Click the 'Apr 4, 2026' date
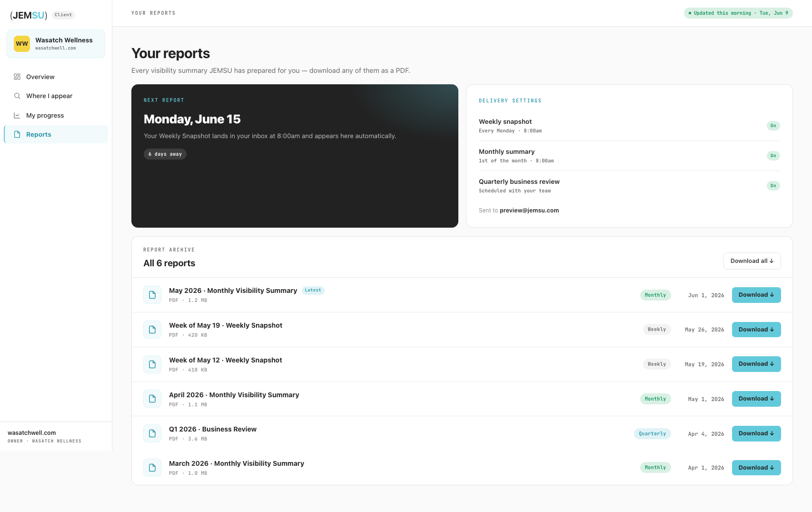812x512 pixels. coord(706,434)
